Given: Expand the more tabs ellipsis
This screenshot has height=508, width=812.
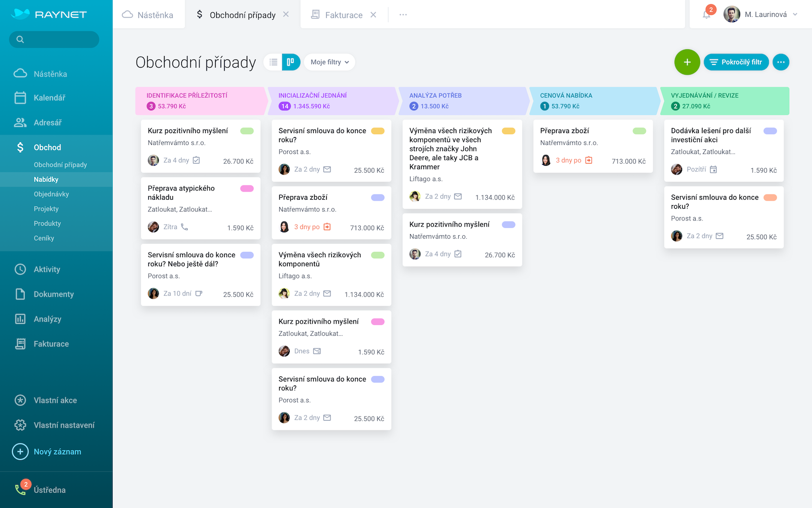Looking at the screenshot, I should point(403,15).
